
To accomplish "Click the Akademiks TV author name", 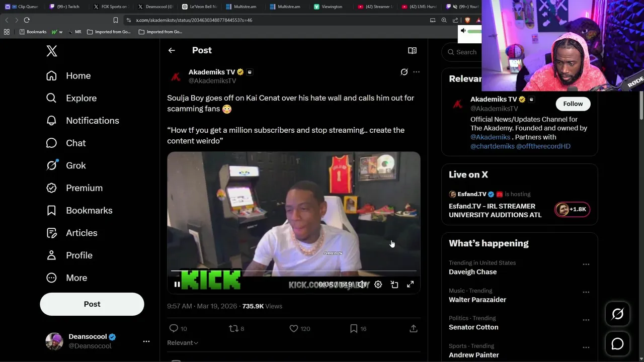I will (212, 72).
